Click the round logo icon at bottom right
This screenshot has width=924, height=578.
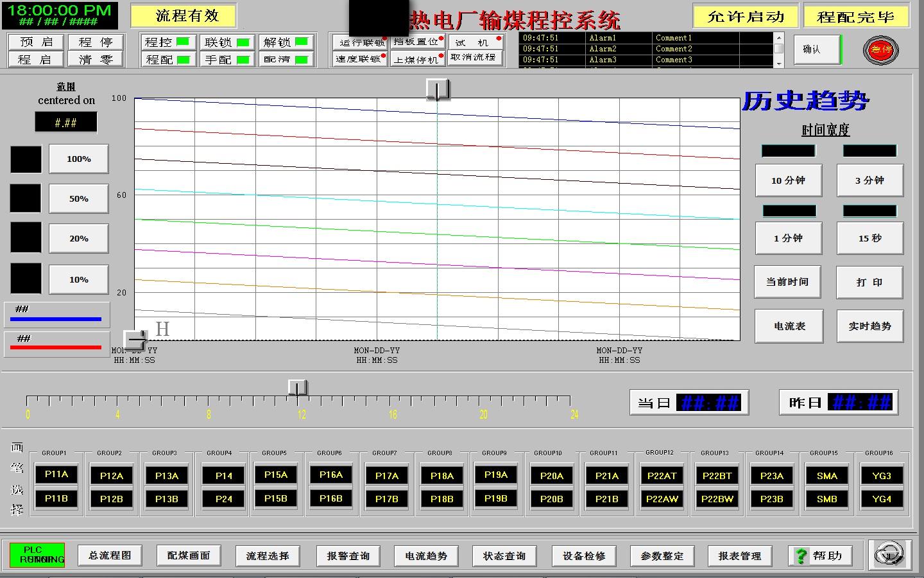pyautogui.click(x=890, y=554)
